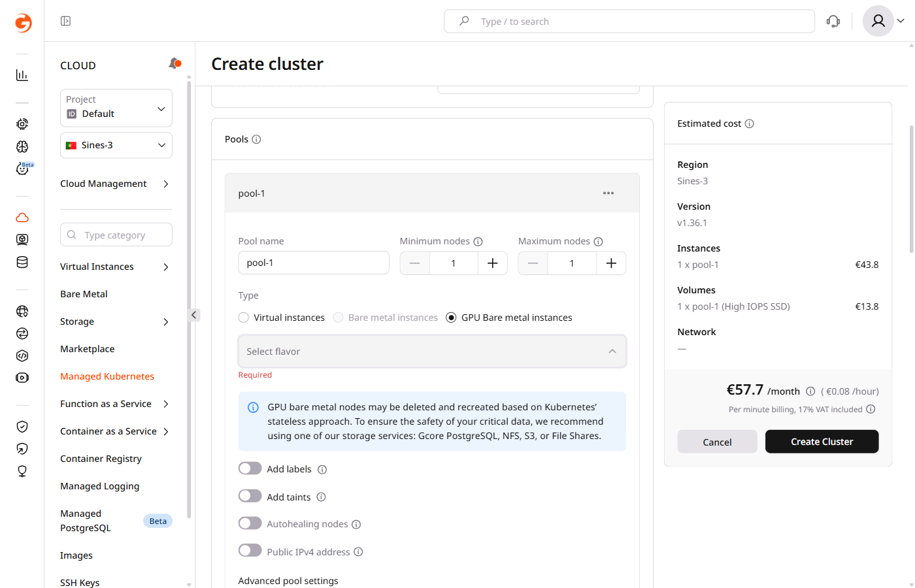Open Container Registry menu item
Screen dimensions: 915x588
pyautogui.click(x=101, y=459)
